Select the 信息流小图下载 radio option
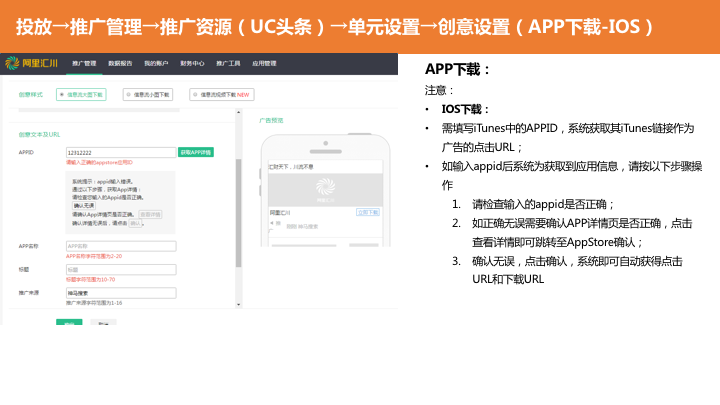Viewport: 720px width, 405px height. pyautogui.click(x=148, y=95)
